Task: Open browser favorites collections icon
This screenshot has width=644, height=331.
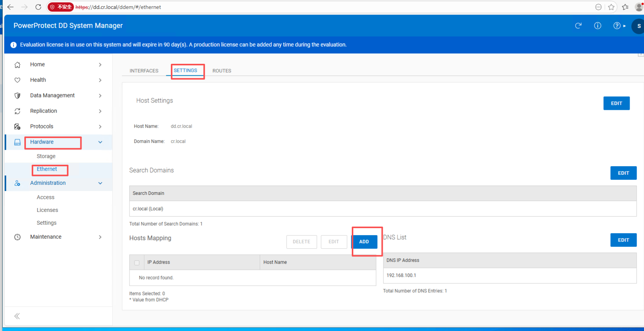Action: click(x=625, y=7)
